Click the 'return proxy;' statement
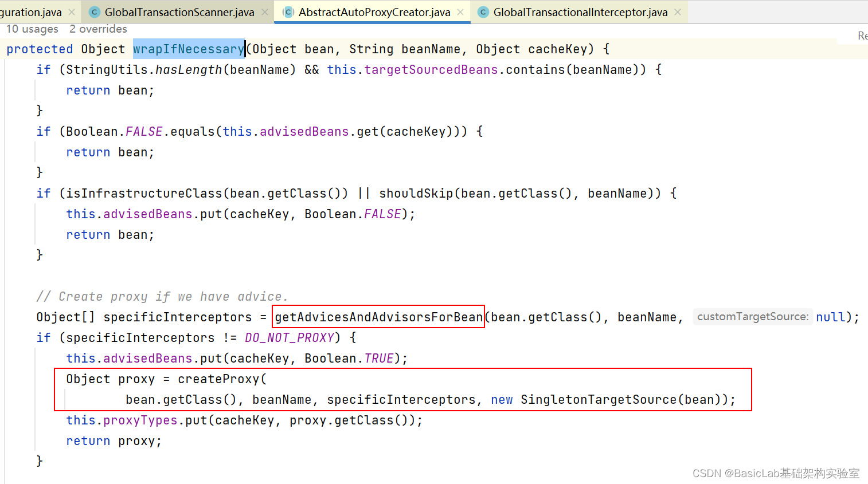 pyautogui.click(x=114, y=441)
